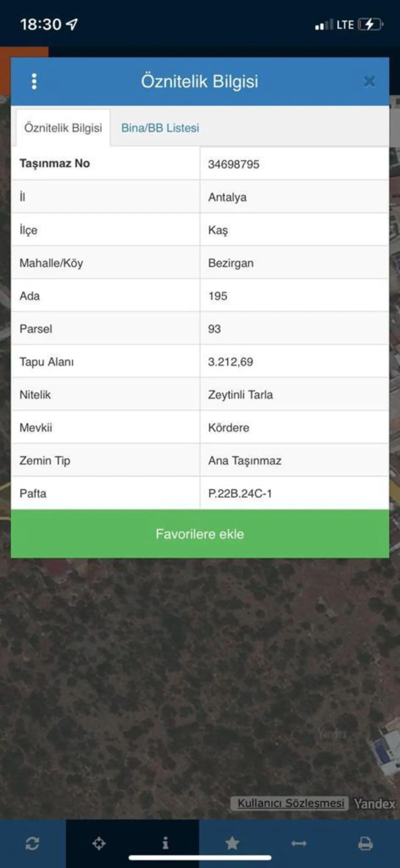Tap the battery charging indicator
Image resolution: width=400 pixels, height=868 pixels.
point(370,25)
